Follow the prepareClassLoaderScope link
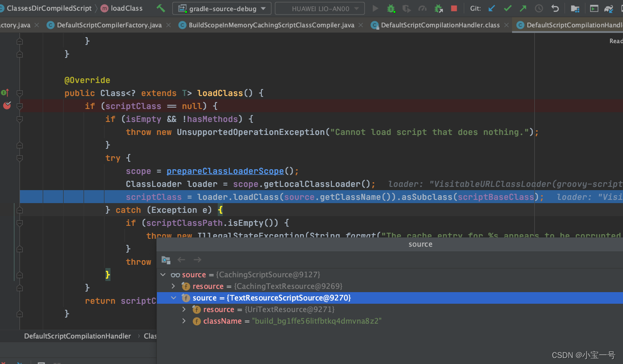This screenshot has height=364, width=623. pyautogui.click(x=225, y=171)
